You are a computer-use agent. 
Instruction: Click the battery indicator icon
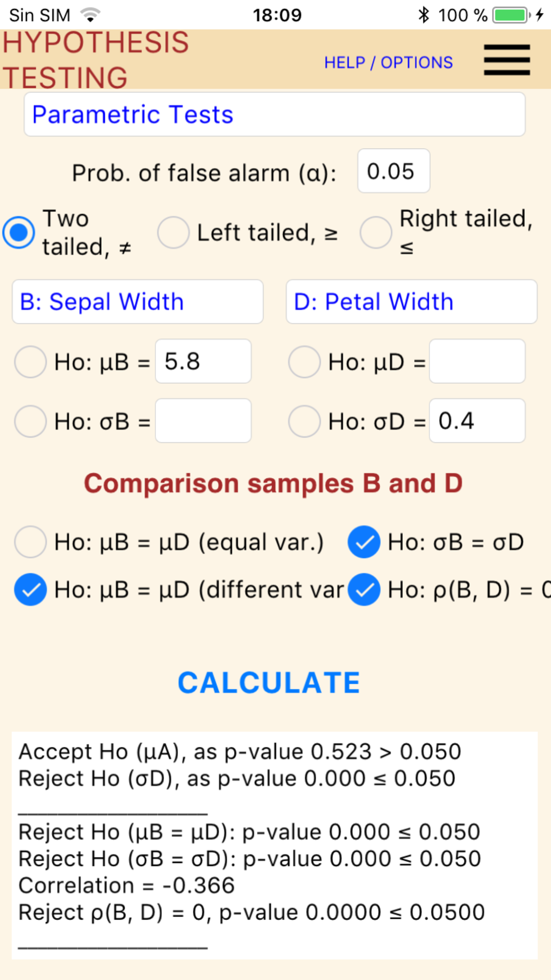click(510, 15)
